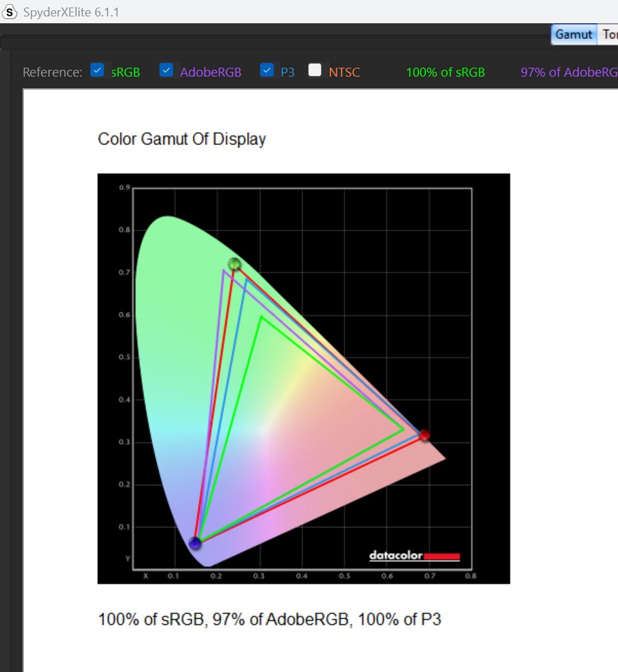Click the "Color Gamut Of Display" heading

[181, 139]
